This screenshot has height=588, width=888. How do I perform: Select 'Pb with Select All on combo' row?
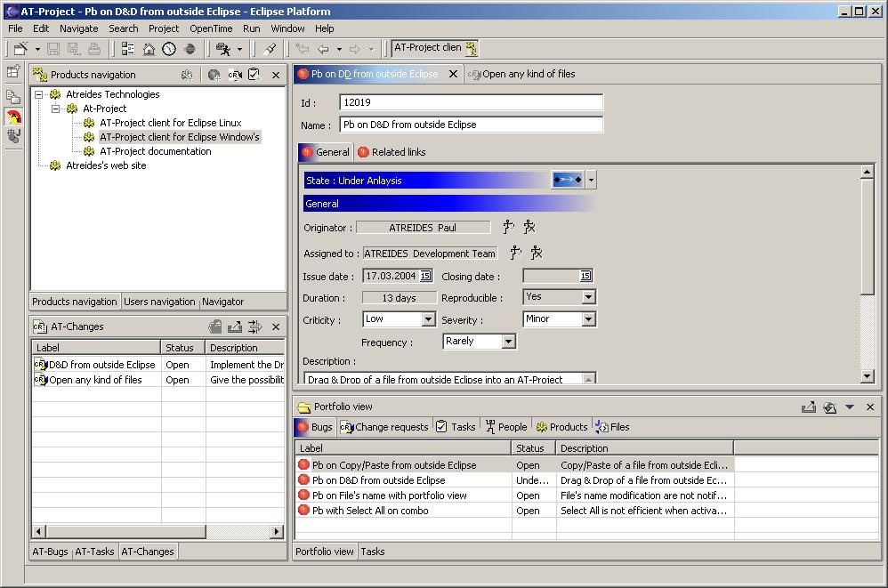pyautogui.click(x=514, y=511)
